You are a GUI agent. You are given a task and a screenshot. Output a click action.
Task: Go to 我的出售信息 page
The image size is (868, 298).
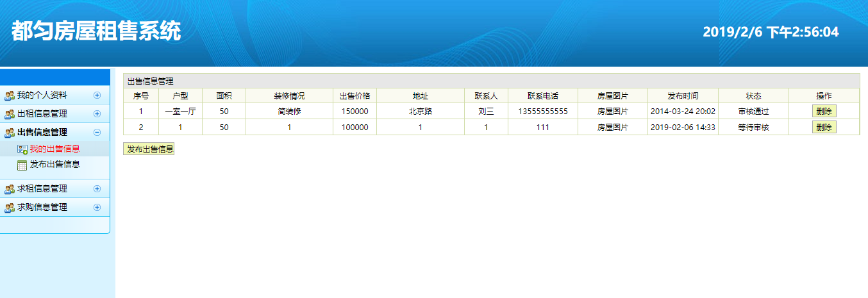click(54, 149)
